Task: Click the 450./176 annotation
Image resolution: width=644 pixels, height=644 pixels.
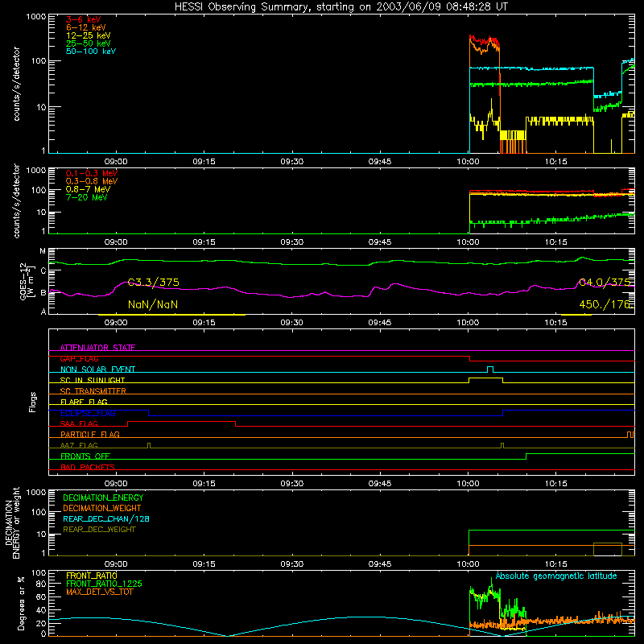Action: tap(605, 304)
